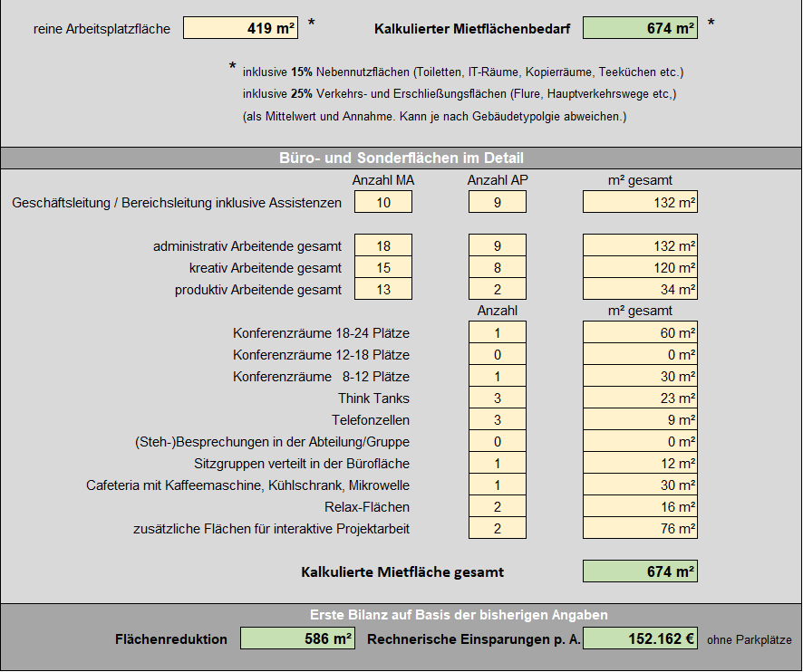Click Anzahl MA field for Geschäftsleitung row
Viewport: 803px width, 672px height.
[383, 202]
